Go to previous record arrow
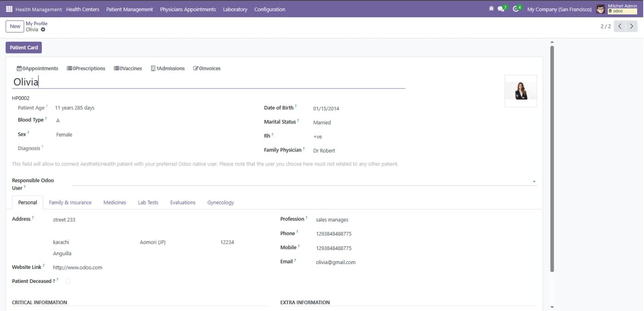The height and width of the screenshot is (311, 644). 620,26
